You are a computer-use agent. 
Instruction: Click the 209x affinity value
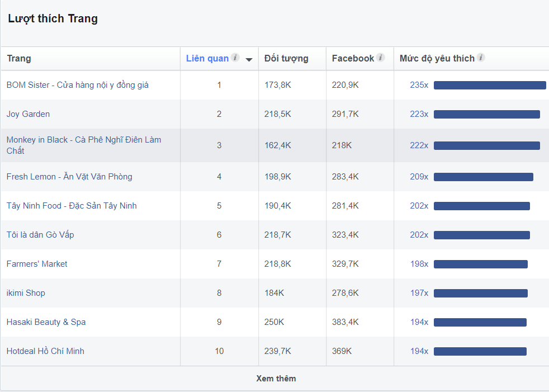click(419, 177)
